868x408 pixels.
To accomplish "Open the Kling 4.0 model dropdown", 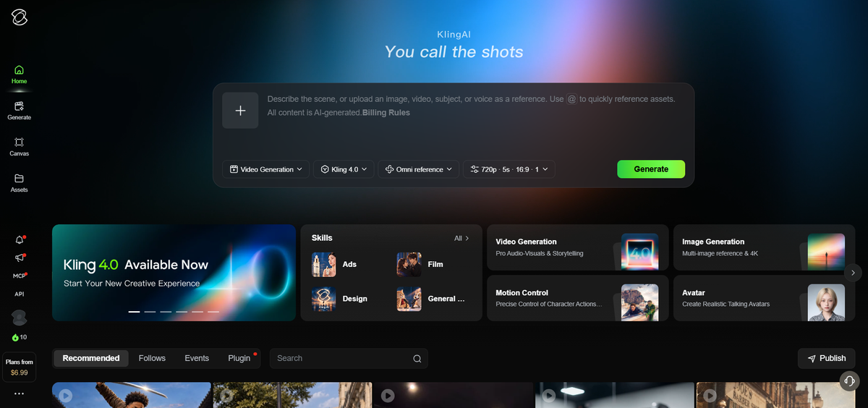I will tap(344, 169).
